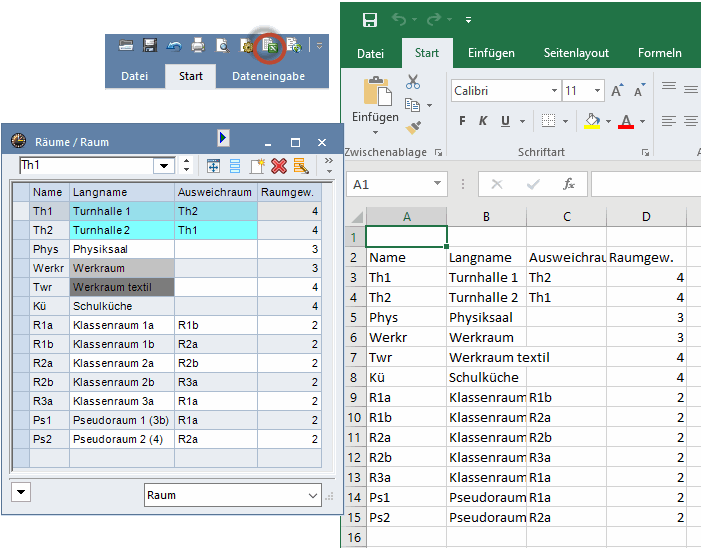Redo icon in Excel title bar
Image resolution: width=701 pixels, height=548 pixels.
pyautogui.click(x=433, y=19)
